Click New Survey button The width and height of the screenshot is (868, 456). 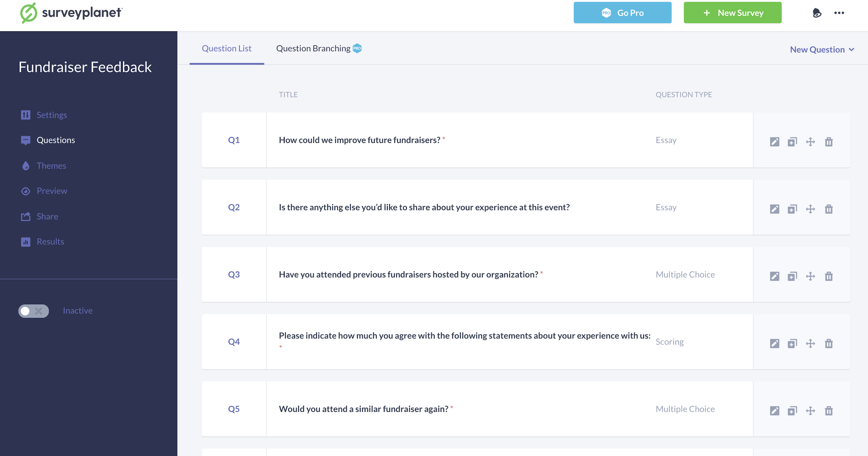(733, 12)
